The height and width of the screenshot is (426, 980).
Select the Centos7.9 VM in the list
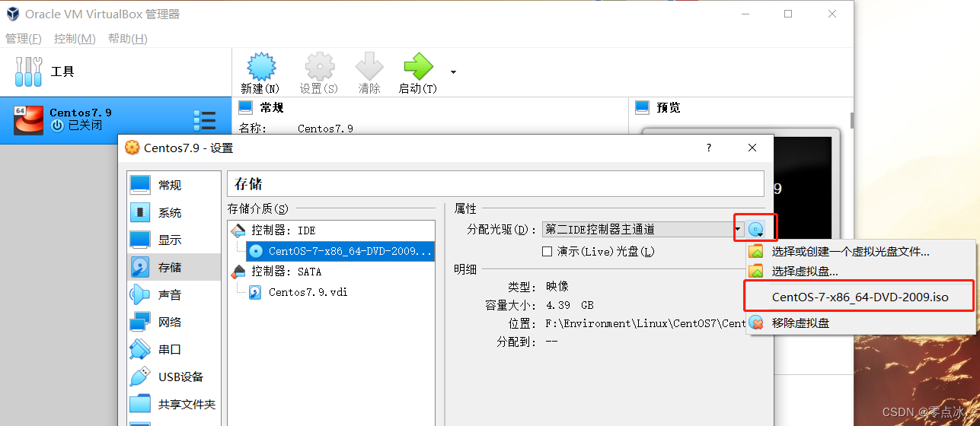click(x=116, y=120)
